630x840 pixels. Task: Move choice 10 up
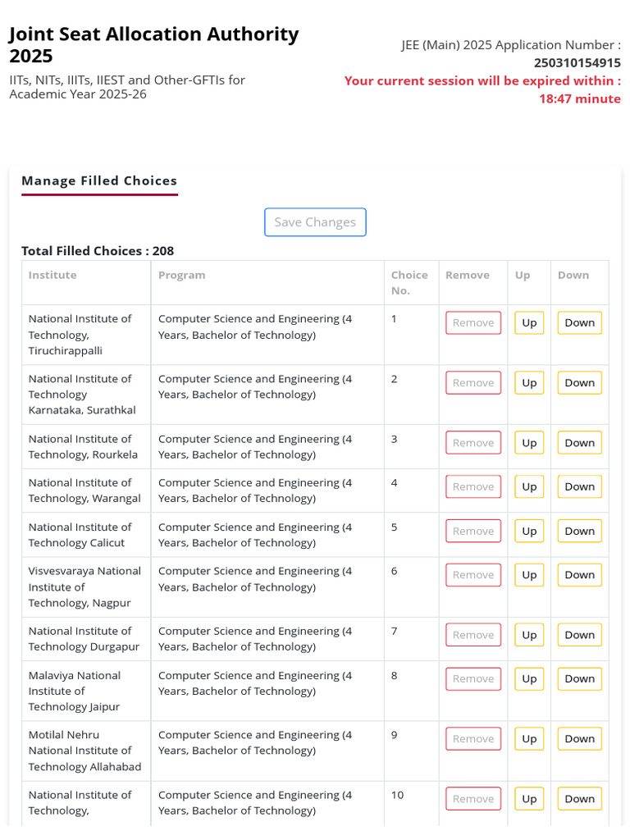pos(529,799)
